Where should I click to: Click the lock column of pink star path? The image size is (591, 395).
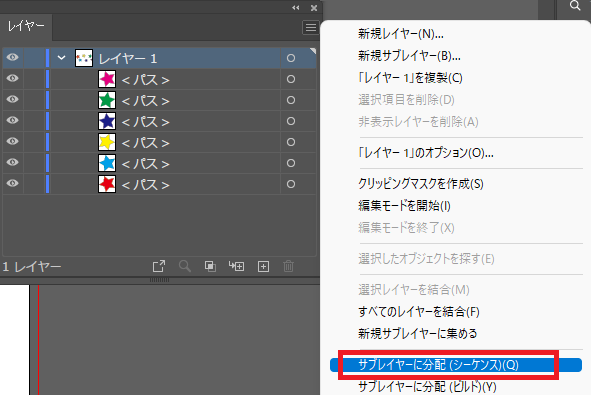(x=34, y=79)
